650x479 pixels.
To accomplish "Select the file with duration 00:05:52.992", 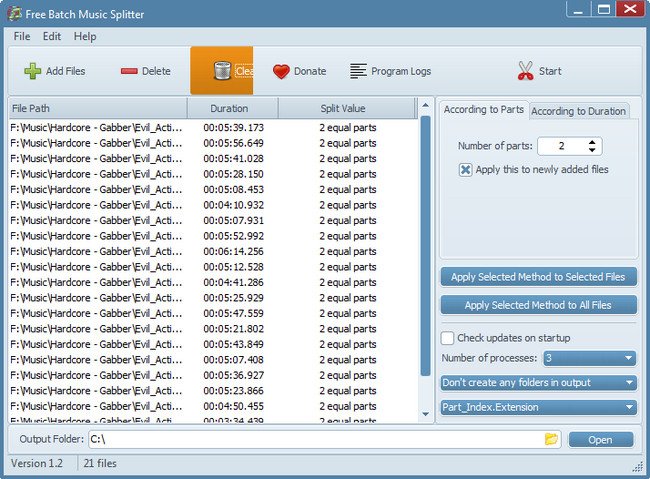I will [213, 236].
